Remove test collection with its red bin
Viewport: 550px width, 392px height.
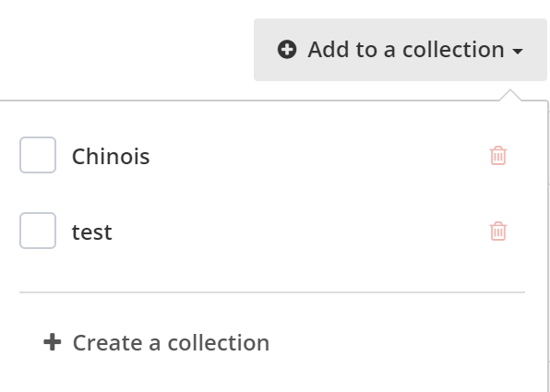498,232
